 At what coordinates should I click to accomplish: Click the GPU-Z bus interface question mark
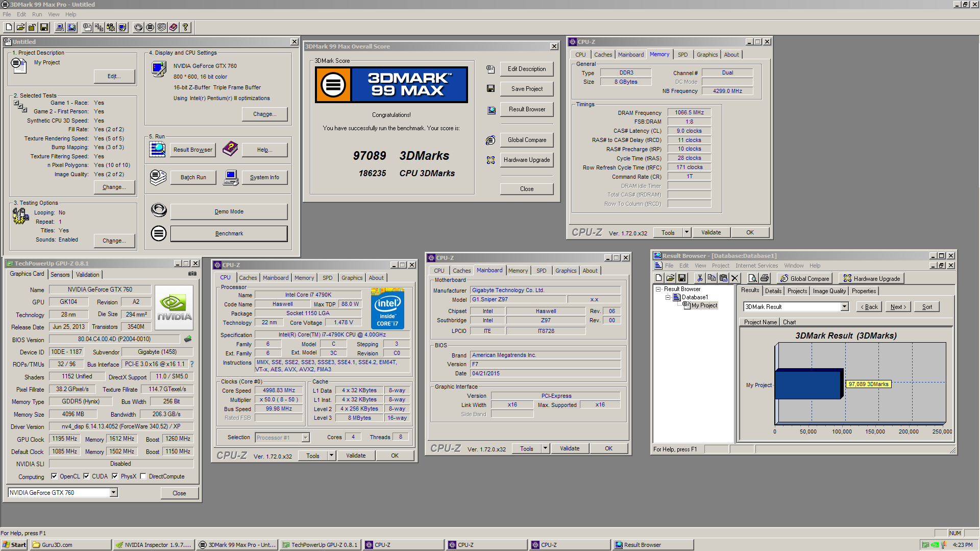(x=192, y=364)
